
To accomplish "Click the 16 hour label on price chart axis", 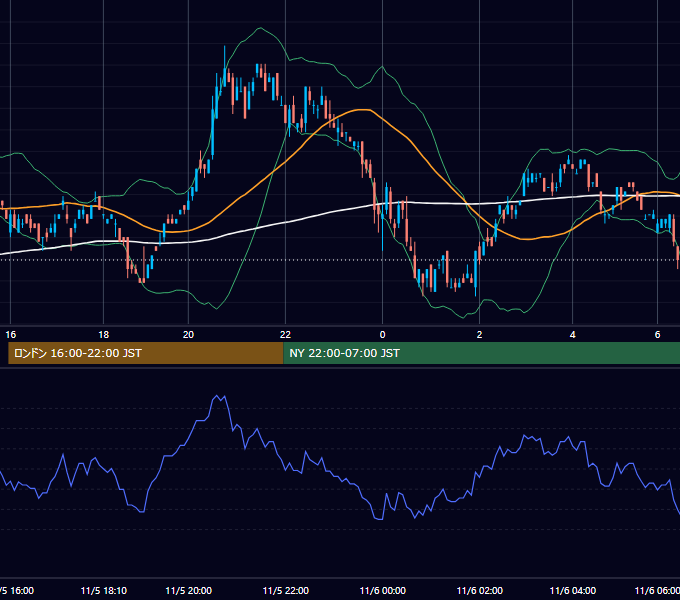I will click(10, 335).
